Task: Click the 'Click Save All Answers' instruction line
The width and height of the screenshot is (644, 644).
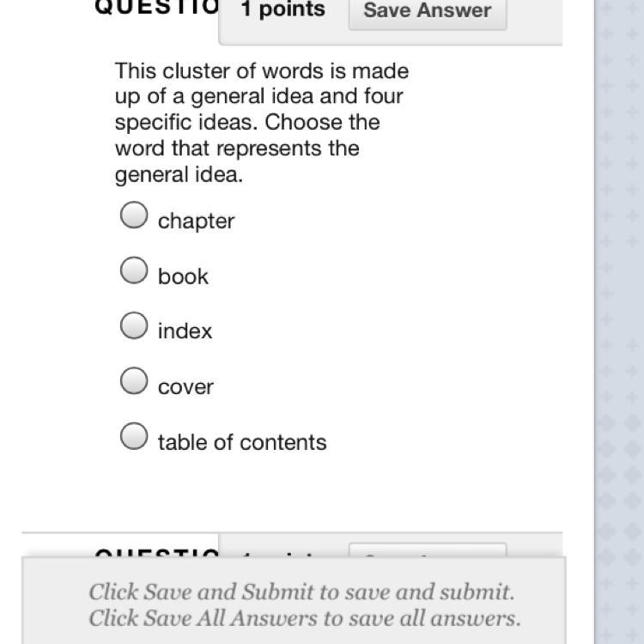Action: (304, 618)
